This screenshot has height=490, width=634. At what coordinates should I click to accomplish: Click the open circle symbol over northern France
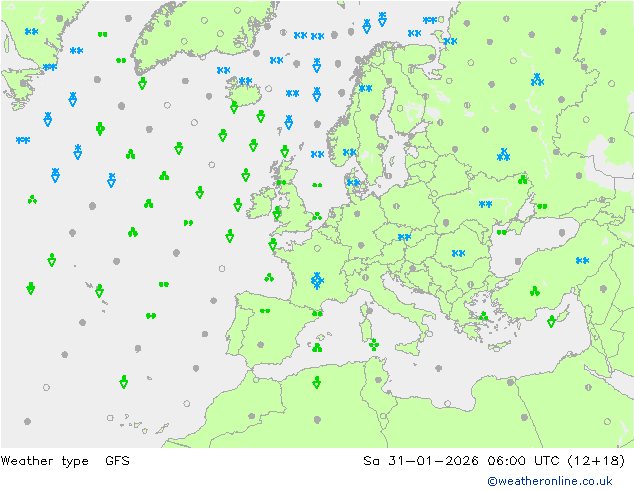318,248
